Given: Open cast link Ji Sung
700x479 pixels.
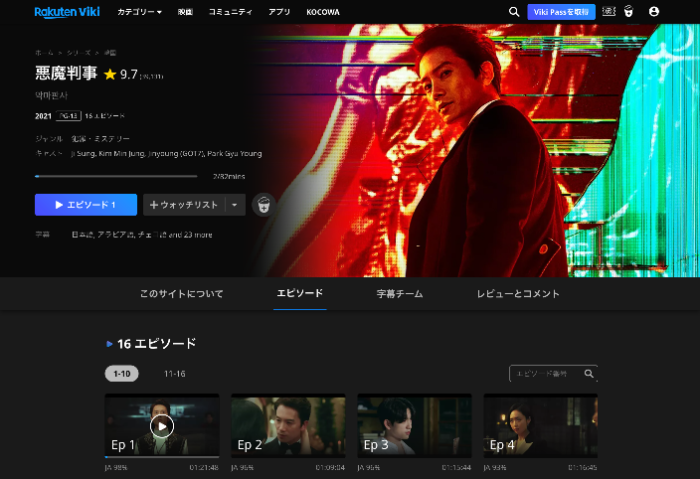Looking at the screenshot, I should point(83,154).
